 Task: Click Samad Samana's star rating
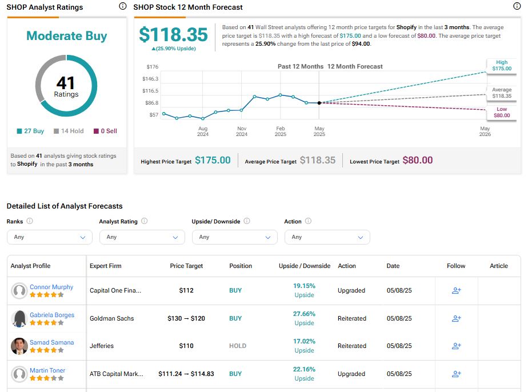(x=47, y=350)
